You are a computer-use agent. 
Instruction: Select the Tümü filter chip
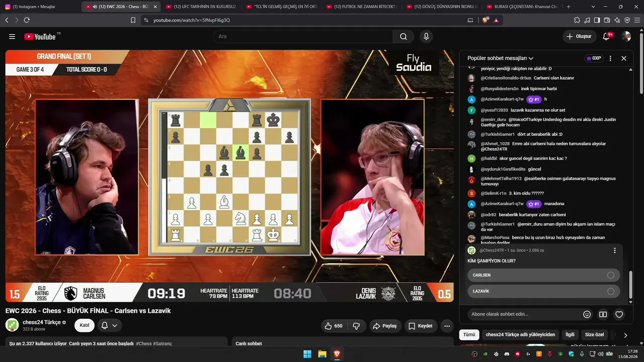(469, 334)
